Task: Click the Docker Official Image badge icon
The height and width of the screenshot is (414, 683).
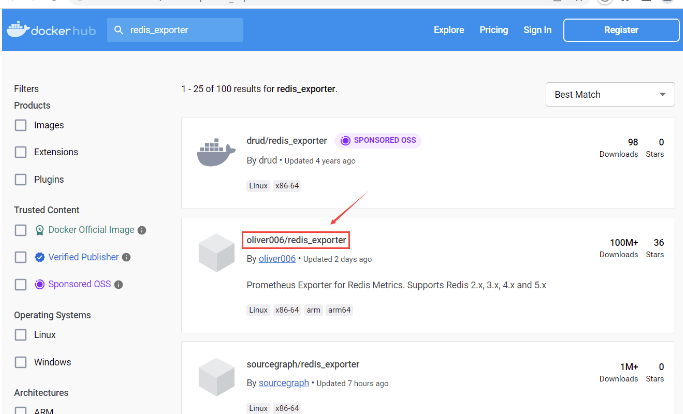Action: [40, 230]
